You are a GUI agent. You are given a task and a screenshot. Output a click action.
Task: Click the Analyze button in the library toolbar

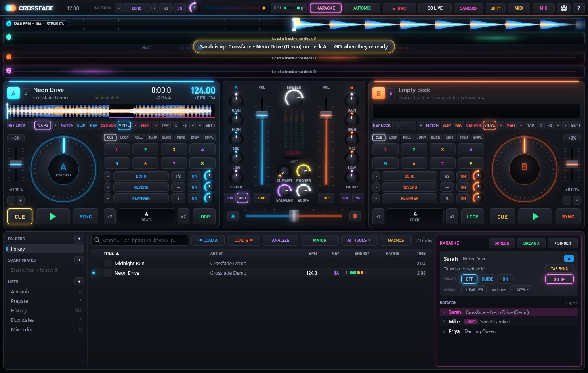pos(281,240)
